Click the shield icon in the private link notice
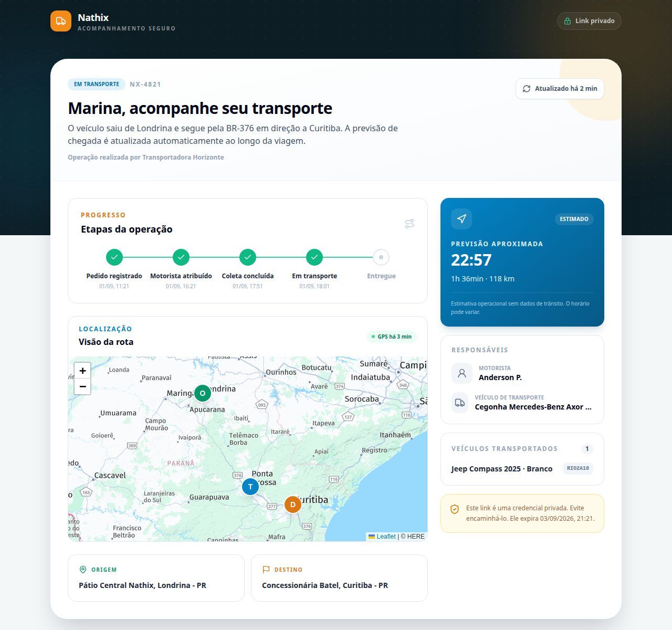This screenshot has width=672, height=630. tap(455, 509)
